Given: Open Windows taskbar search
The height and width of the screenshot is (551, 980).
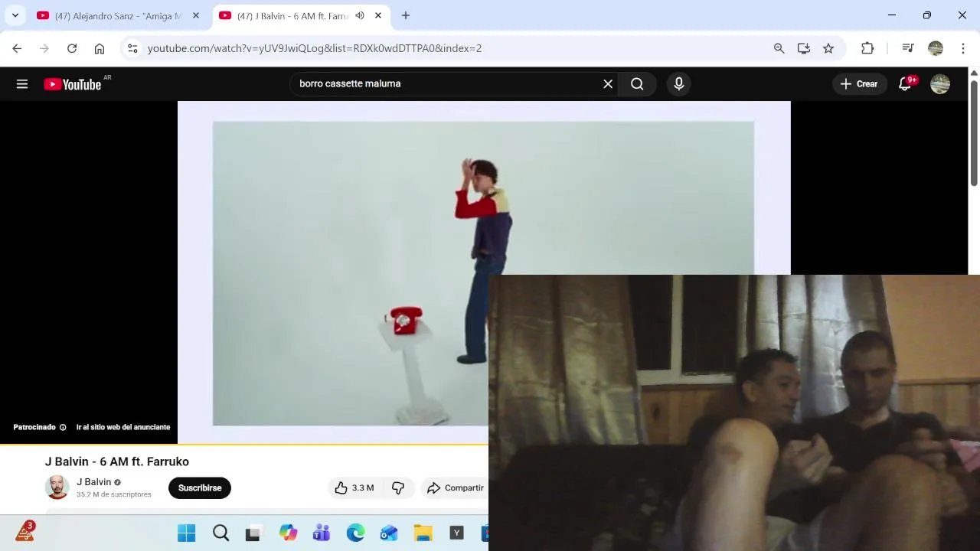Looking at the screenshot, I should (x=220, y=533).
